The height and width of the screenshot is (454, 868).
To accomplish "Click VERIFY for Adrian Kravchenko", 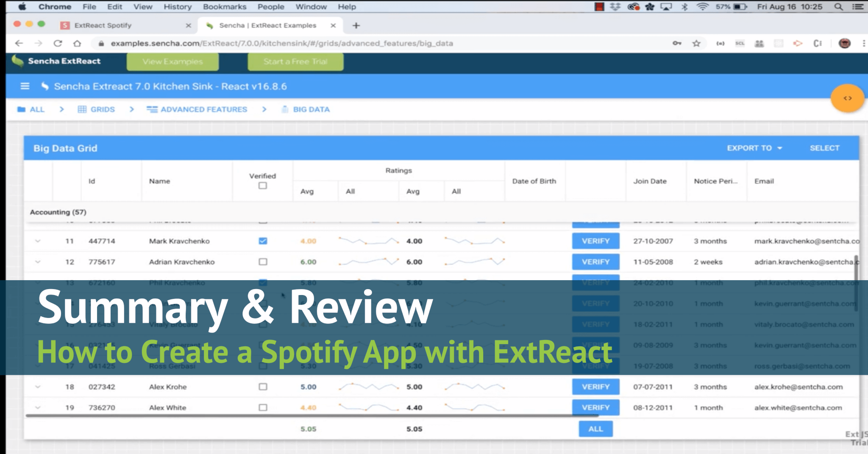I will [595, 262].
